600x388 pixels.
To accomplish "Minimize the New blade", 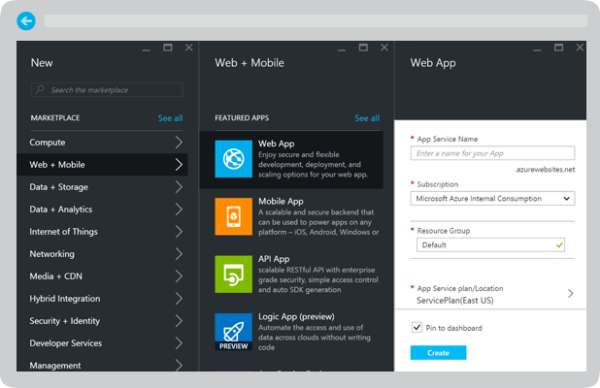I will [146, 50].
